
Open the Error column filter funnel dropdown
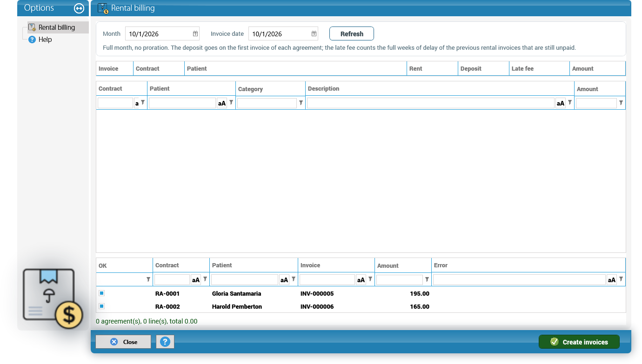point(621,279)
